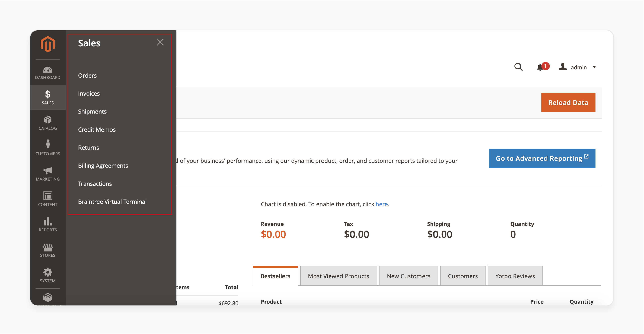Open Transactions in Sales menu
The height and width of the screenshot is (334, 644).
coord(95,184)
